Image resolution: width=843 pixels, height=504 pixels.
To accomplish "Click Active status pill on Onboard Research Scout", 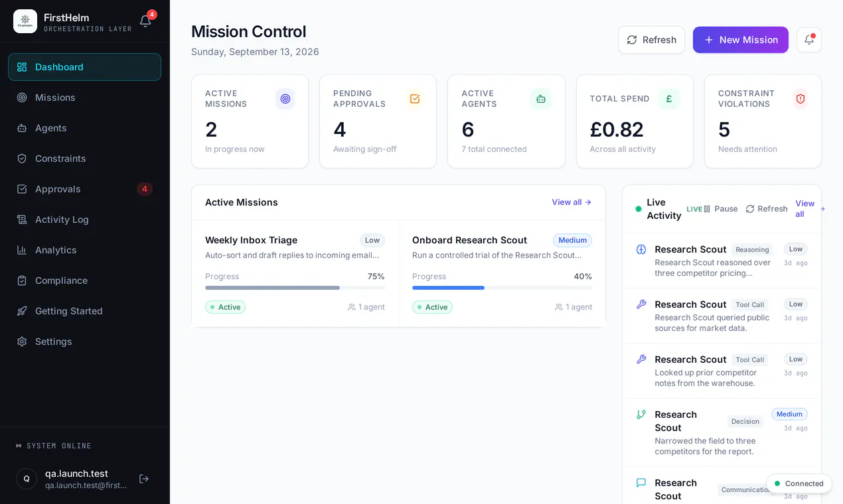I will tap(432, 307).
